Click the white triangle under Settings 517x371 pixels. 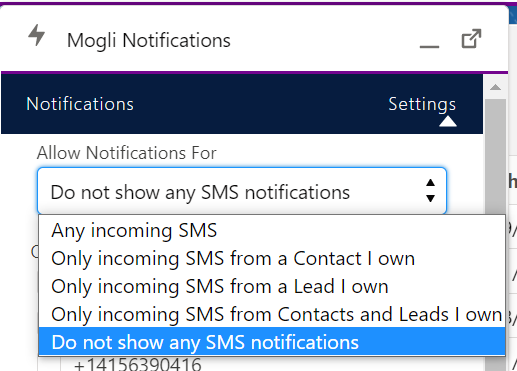pyautogui.click(x=448, y=121)
